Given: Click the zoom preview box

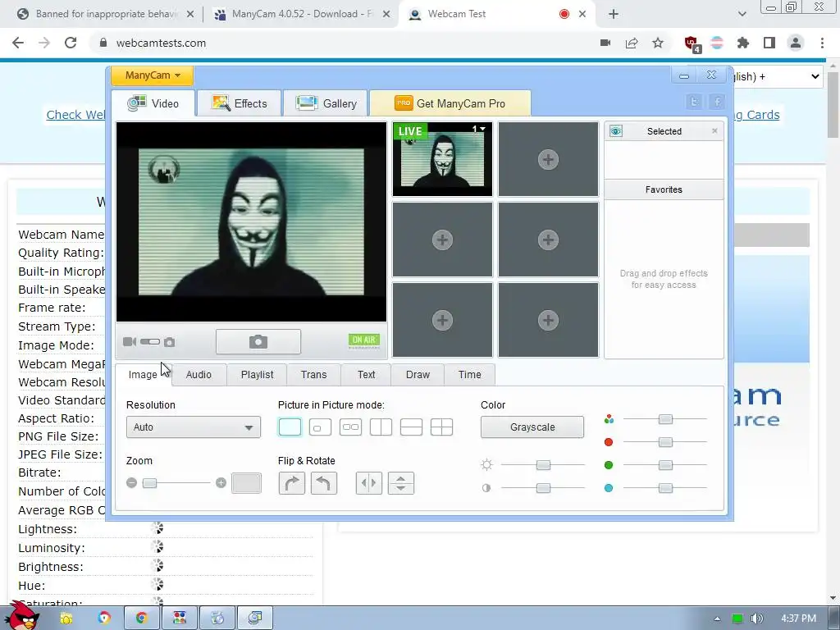Looking at the screenshot, I should (x=246, y=482).
